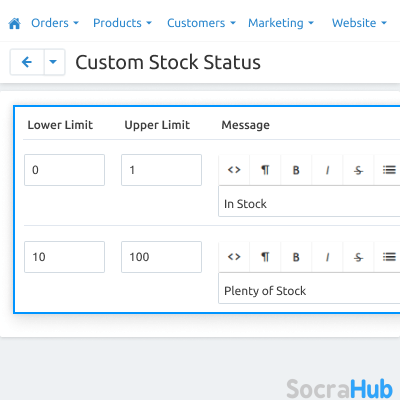Open HTML code view in first row editor
400x400 pixels.
pyautogui.click(x=234, y=170)
